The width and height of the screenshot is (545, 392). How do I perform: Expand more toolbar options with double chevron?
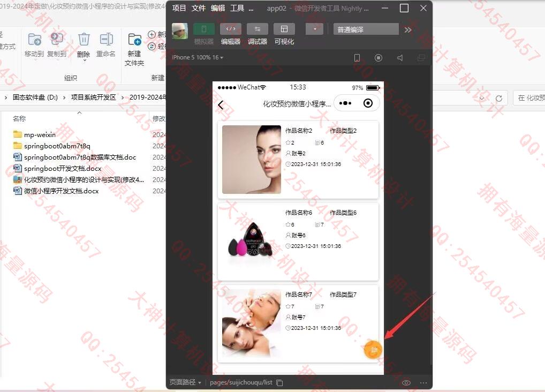[408, 30]
